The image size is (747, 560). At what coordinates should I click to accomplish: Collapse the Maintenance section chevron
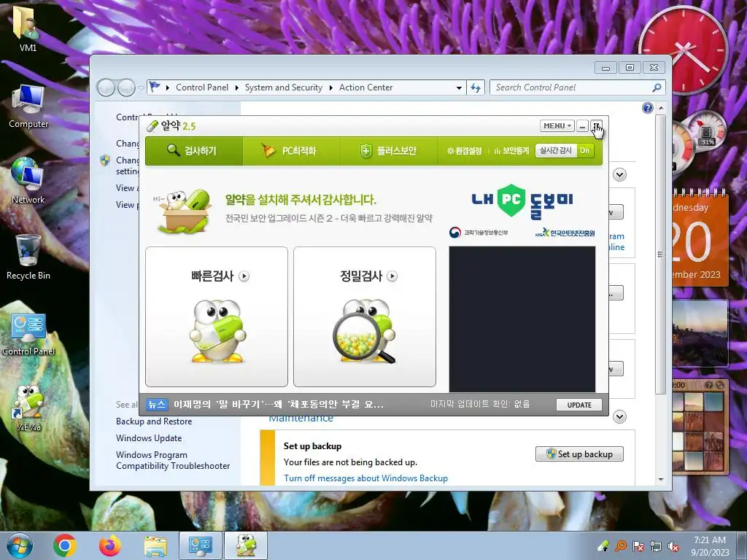click(x=619, y=417)
